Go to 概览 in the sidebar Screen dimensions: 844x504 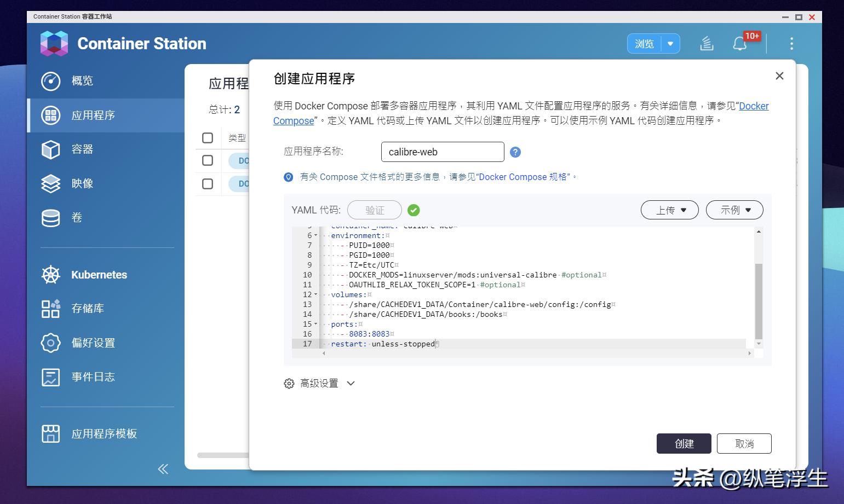pyautogui.click(x=82, y=81)
